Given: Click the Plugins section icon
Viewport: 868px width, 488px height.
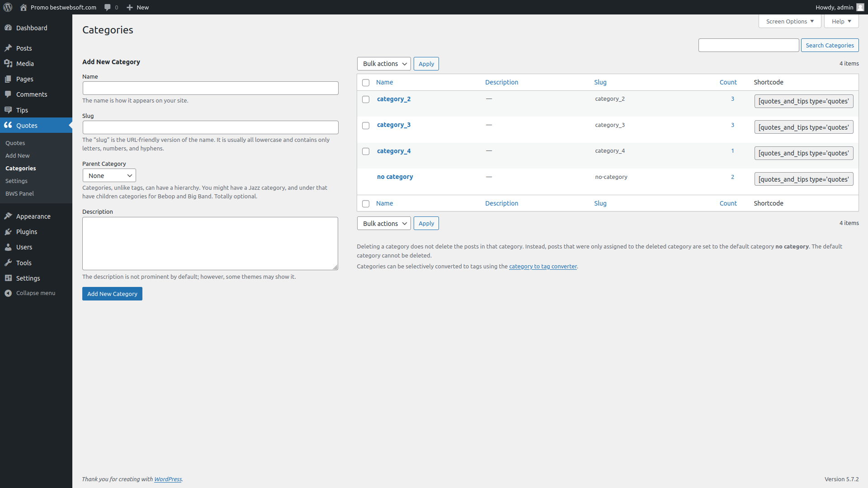Looking at the screenshot, I should point(9,231).
